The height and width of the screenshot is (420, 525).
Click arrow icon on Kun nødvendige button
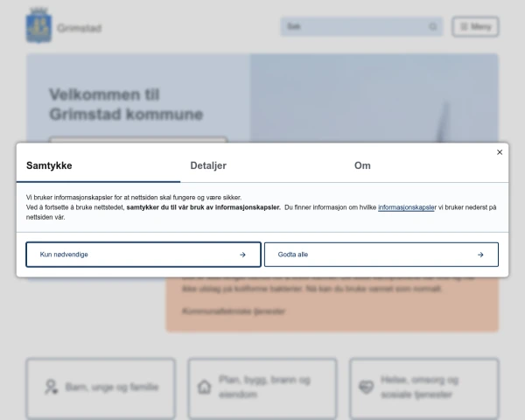click(x=242, y=255)
